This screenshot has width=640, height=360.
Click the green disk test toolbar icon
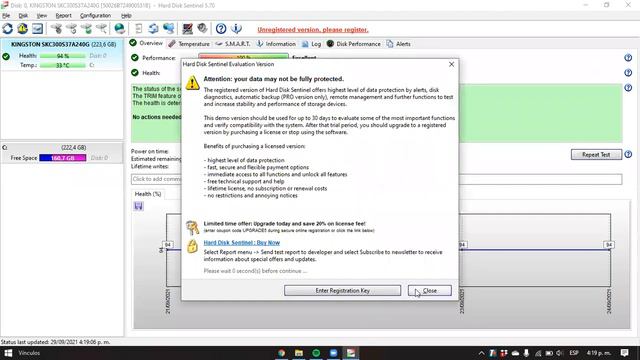tap(87, 29)
